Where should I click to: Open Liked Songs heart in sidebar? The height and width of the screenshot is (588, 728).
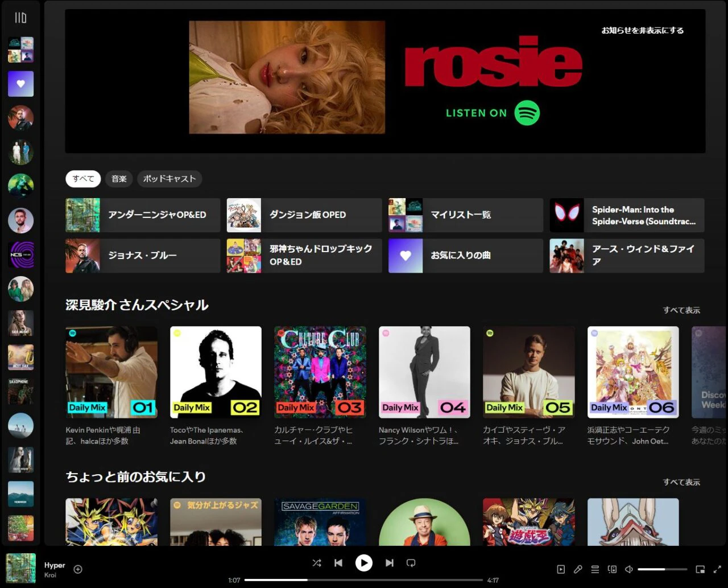20,84
